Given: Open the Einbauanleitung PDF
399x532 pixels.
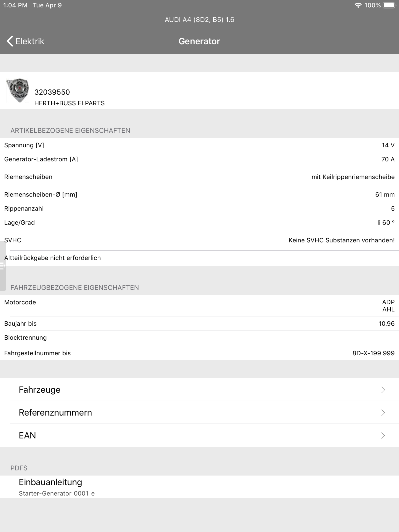Looking at the screenshot, I should pyautogui.click(x=50, y=482).
